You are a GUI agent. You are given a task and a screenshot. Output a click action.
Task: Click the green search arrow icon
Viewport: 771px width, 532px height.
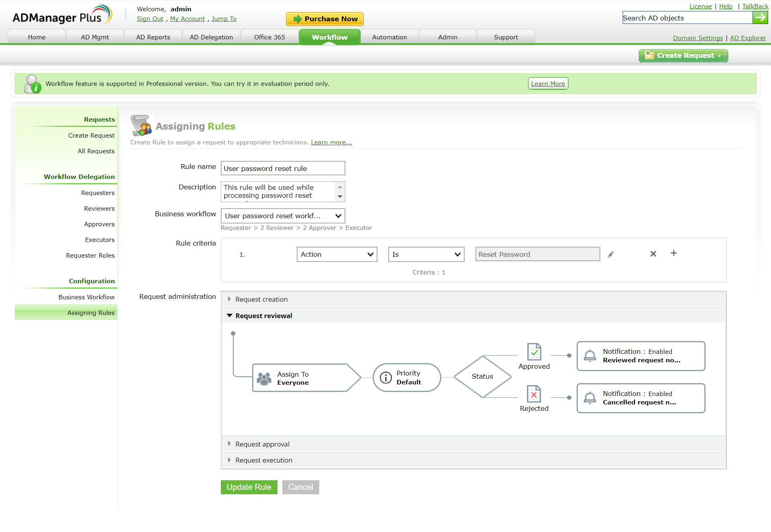pyautogui.click(x=760, y=18)
